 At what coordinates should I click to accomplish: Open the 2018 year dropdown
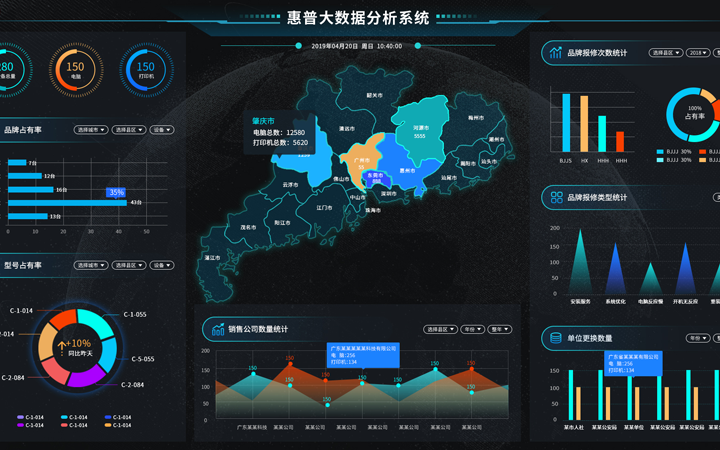coord(698,53)
